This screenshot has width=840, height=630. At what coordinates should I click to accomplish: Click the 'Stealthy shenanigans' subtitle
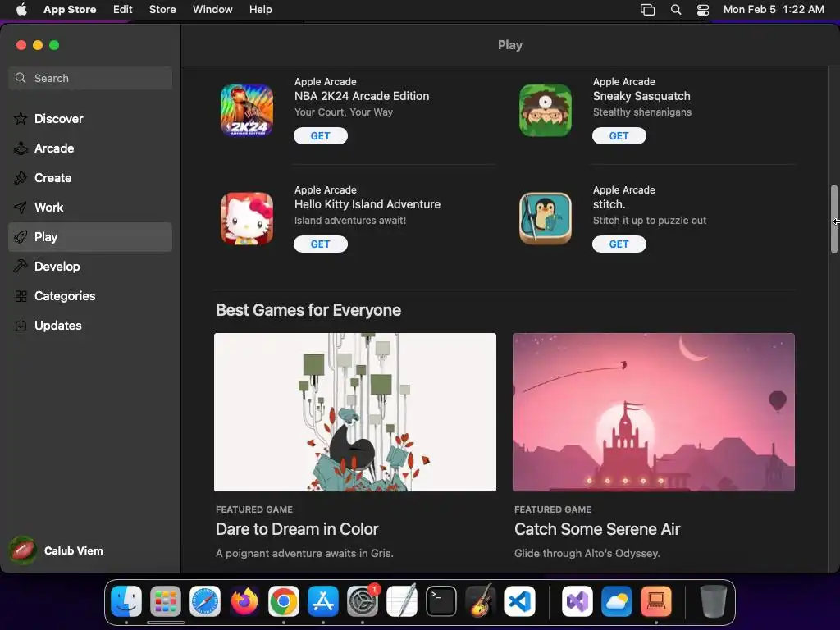coord(641,112)
